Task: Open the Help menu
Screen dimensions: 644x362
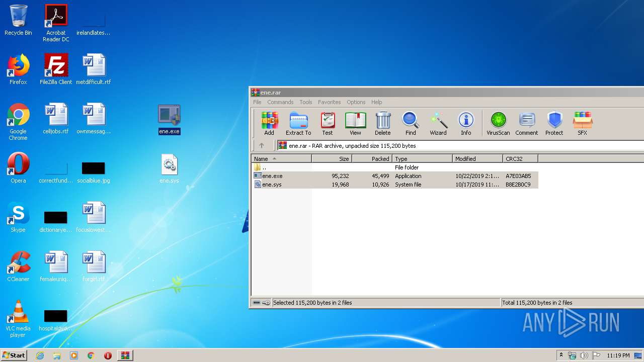Action: [x=377, y=102]
